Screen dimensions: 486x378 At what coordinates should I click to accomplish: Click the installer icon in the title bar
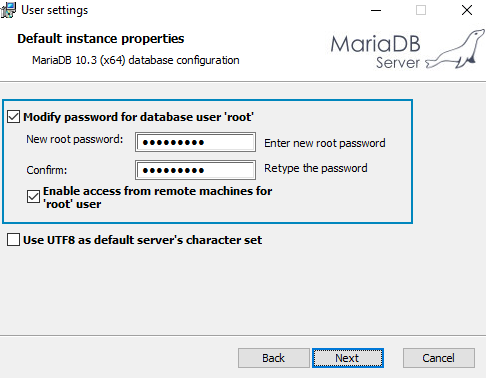pos(8,10)
